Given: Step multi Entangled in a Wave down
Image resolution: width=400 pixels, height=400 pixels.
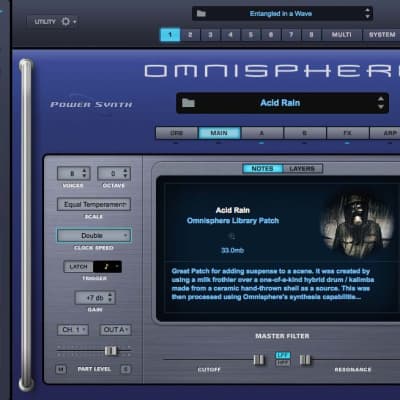Looking at the screenshot, I should 367,17.
